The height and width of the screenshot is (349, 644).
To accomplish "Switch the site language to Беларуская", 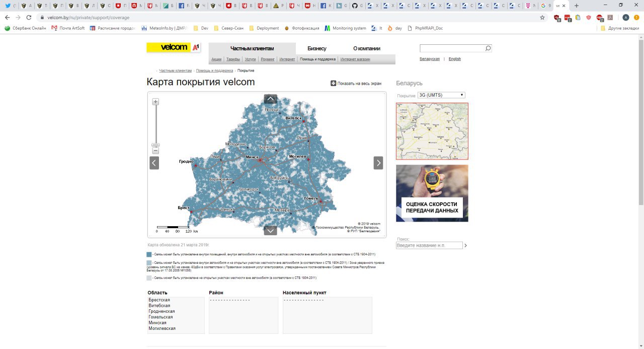I will pos(430,59).
